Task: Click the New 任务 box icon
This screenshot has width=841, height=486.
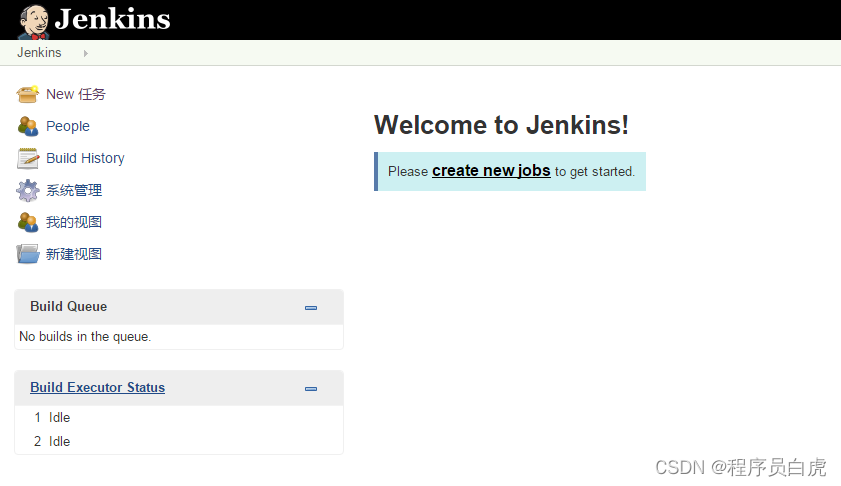Action: pos(27,94)
